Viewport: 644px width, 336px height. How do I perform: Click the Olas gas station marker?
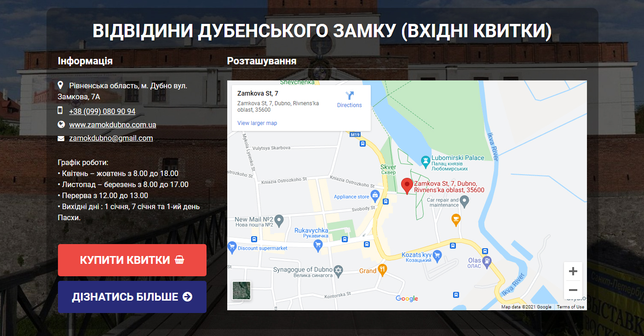(487, 262)
